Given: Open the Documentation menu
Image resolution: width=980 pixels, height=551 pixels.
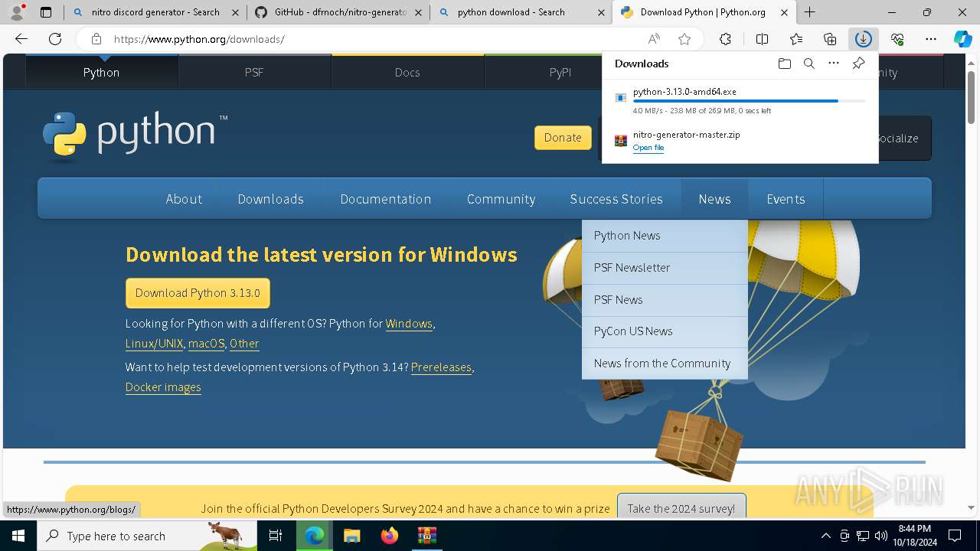Looking at the screenshot, I should (386, 199).
